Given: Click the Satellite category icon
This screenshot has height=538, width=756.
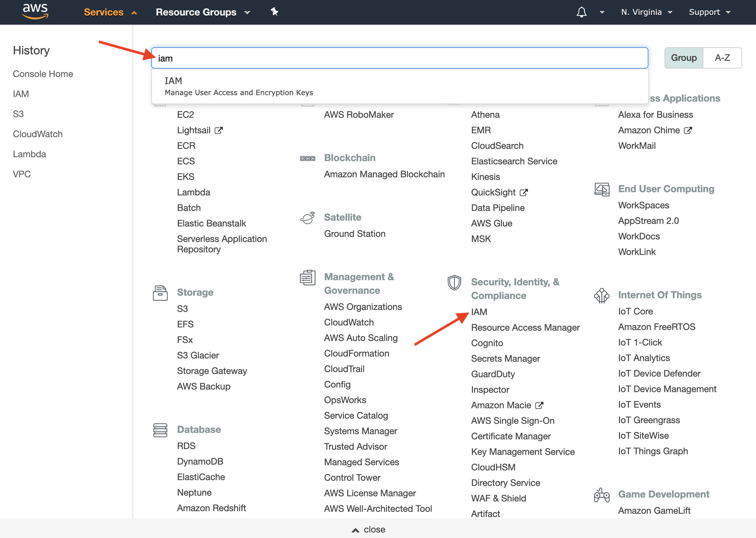Looking at the screenshot, I should pyautogui.click(x=307, y=218).
